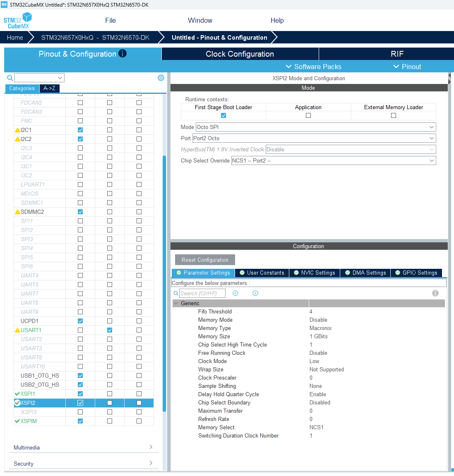Click the parameter Search (Ctrl+F) field
Screen dimensions: 454x476
point(202,293)
